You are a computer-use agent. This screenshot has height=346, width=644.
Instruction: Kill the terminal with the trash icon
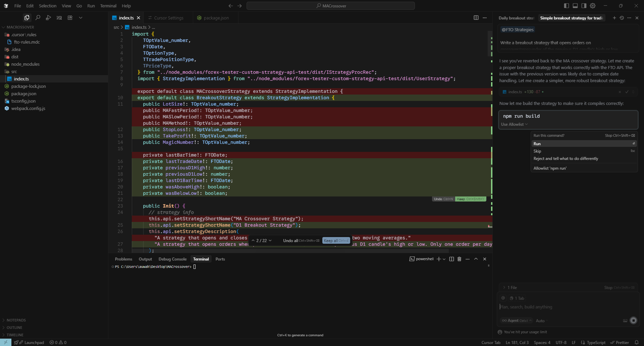pos(460,259)
